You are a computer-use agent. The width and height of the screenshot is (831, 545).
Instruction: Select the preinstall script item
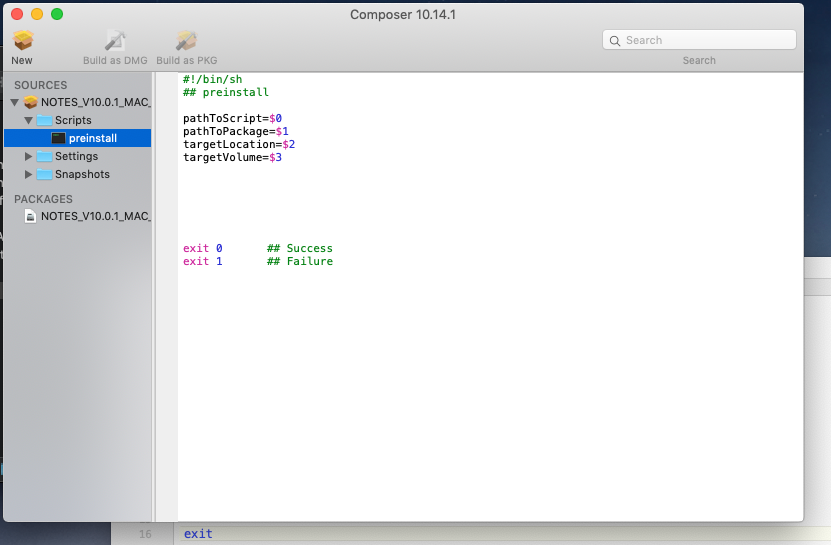tap(77, 138)
